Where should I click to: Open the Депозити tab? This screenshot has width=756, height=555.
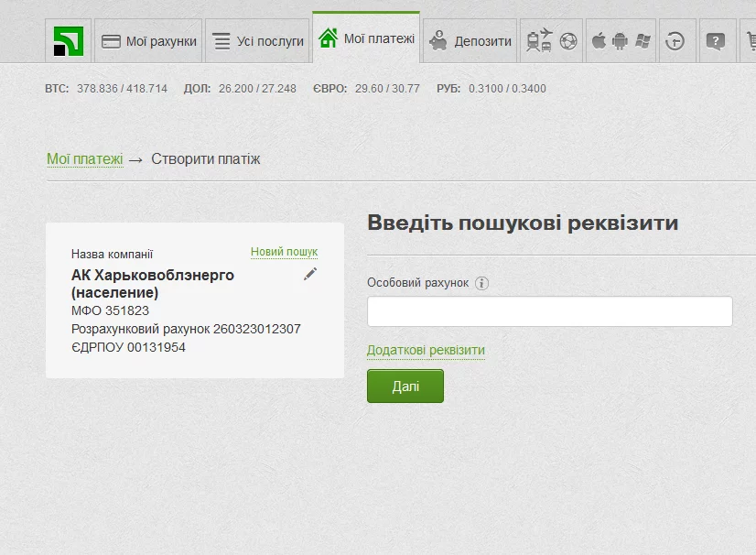pos(470,41)
